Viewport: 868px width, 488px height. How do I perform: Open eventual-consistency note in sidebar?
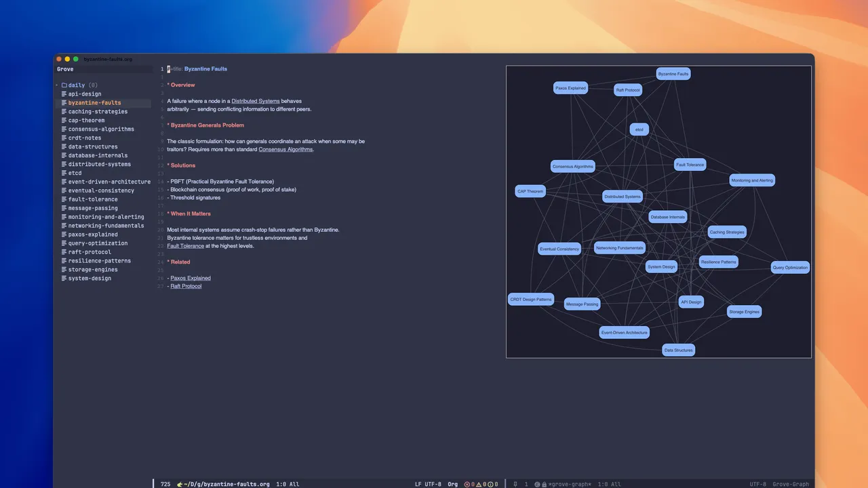tap(101, 191)
